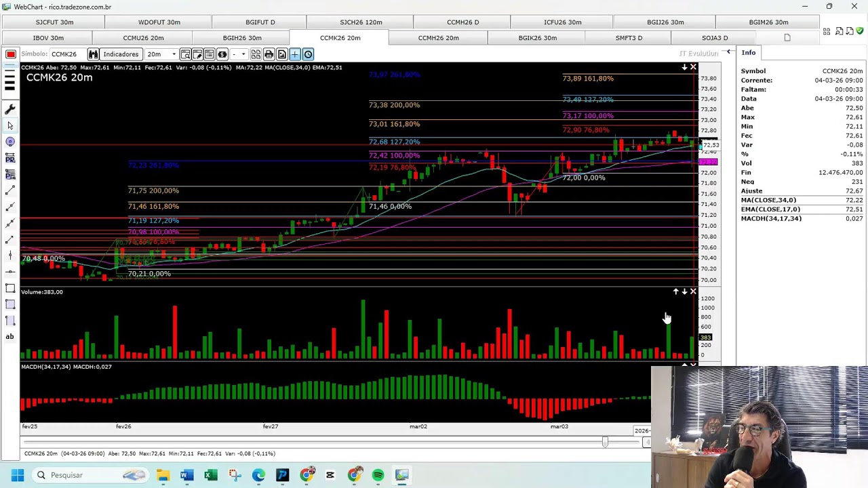Image resolution: width=868 pixels, height=488 pixels.
Task: Select the second PR price tool below
Action: coord(10,174)
